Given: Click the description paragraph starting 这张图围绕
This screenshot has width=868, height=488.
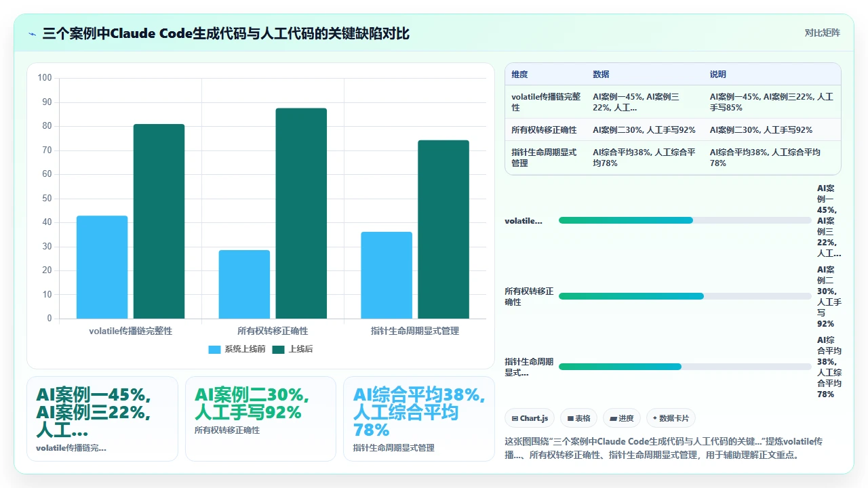Looking at the screenshot, I should tap(665, 448).
